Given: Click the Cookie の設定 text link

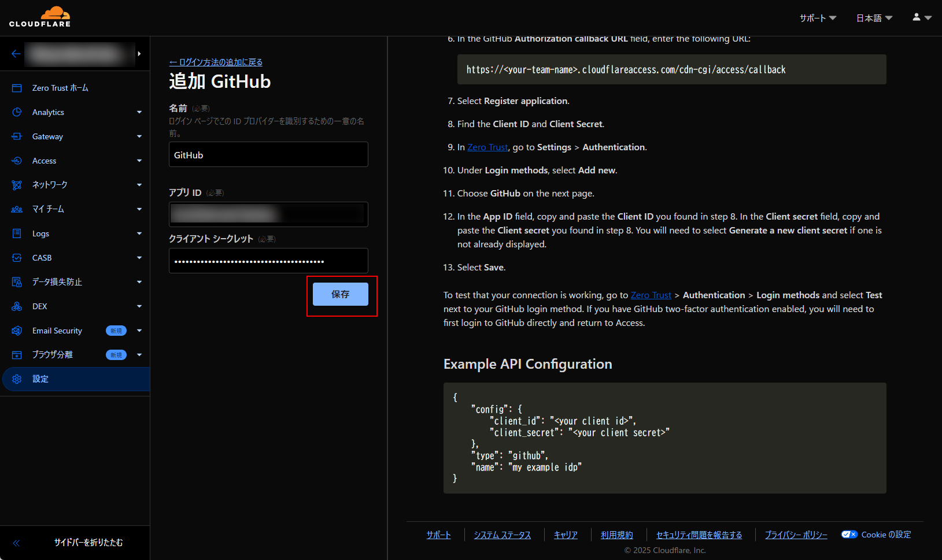Looking at the screenshot, I should (886, 535).
